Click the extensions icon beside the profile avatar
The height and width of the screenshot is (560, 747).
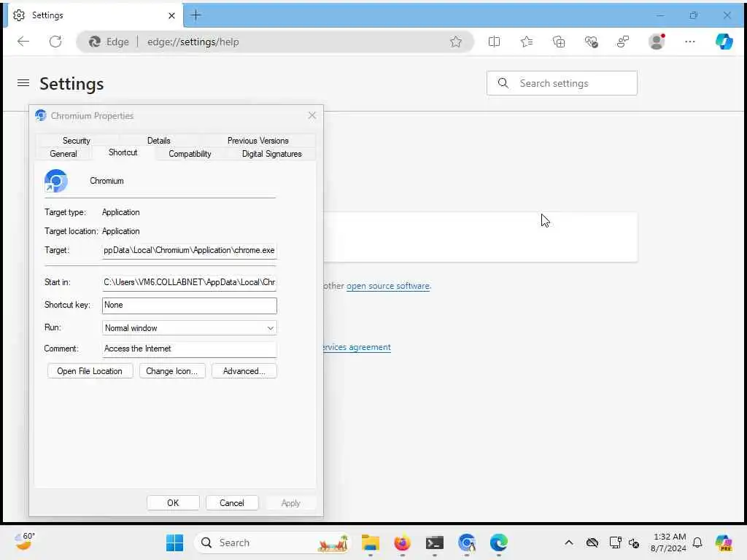[x=623, y=42]
